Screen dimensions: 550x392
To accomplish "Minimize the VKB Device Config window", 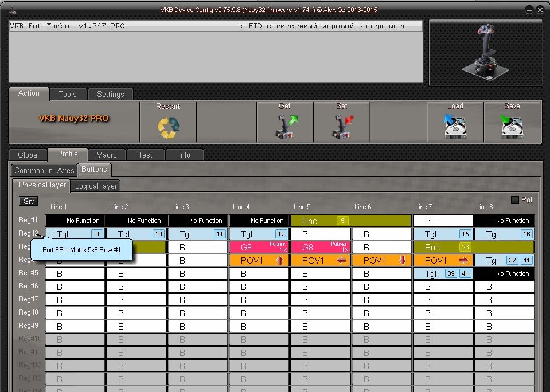I will click(529, 10).
